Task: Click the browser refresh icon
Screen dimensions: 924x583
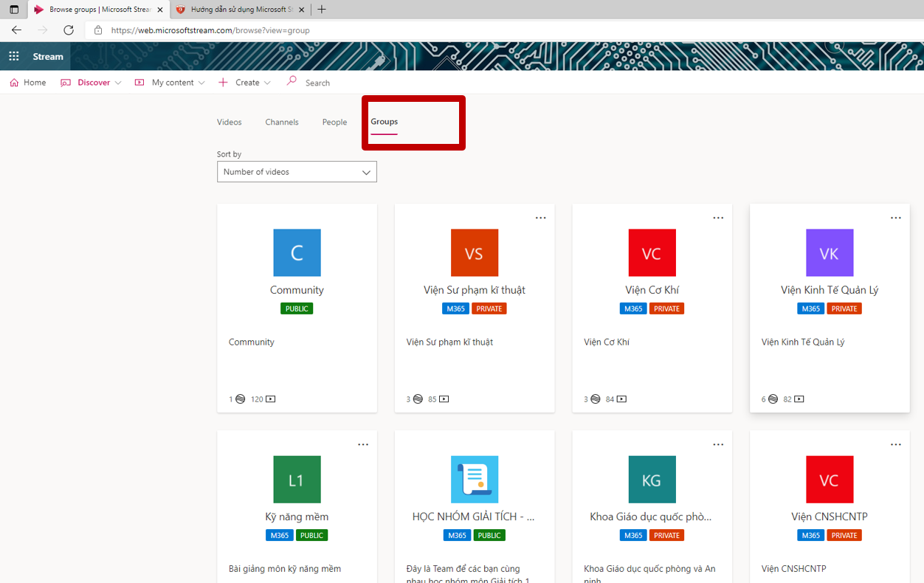Action: click(x=69, y=30)
